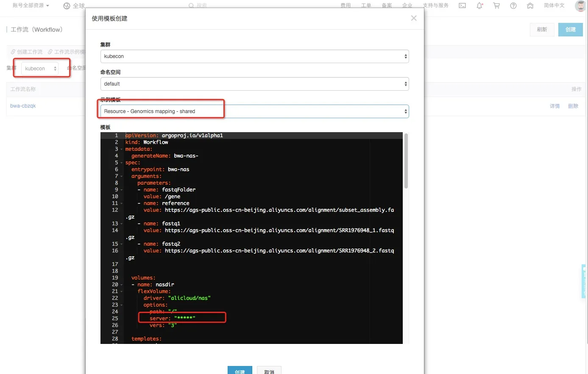
Task: Click the 刷新 button on Workflow page
Action: (x=542, y=30)
